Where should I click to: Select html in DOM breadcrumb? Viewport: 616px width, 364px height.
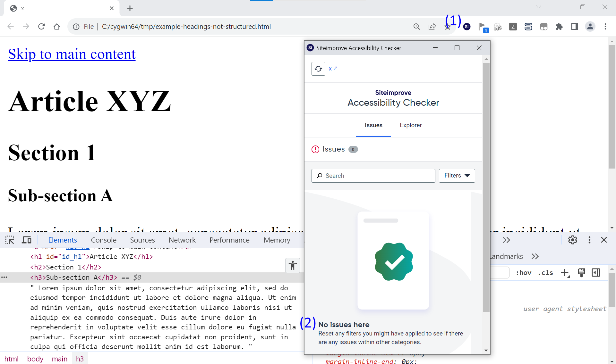pos(12,359)
